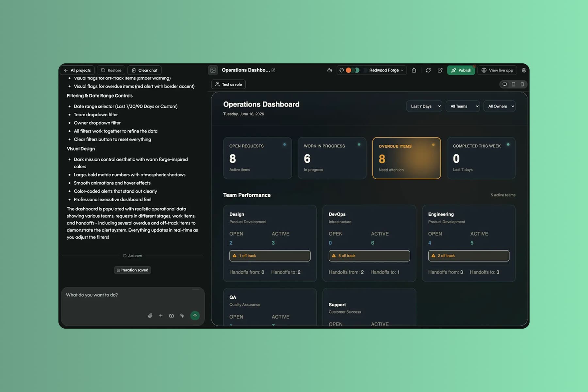
Task: Select the Overdue Items metric card
Action: pos(406,158)
